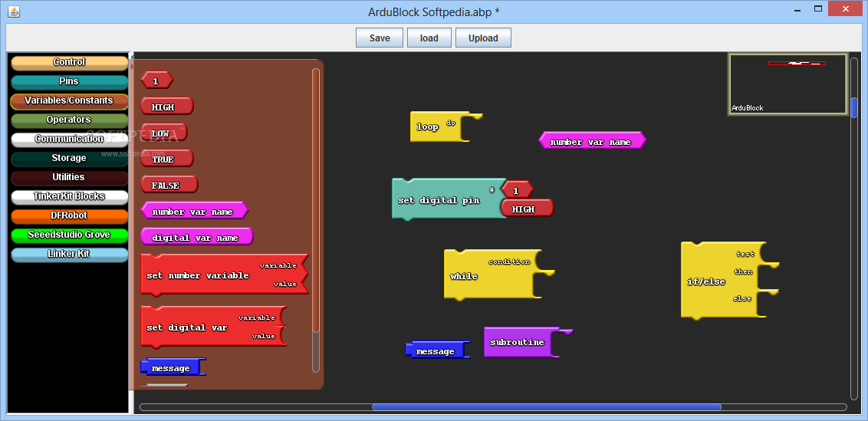The height and width of the screenshot is (421, 868).
Task: Select the message block on canvas
Action: (x=437, y=350)
